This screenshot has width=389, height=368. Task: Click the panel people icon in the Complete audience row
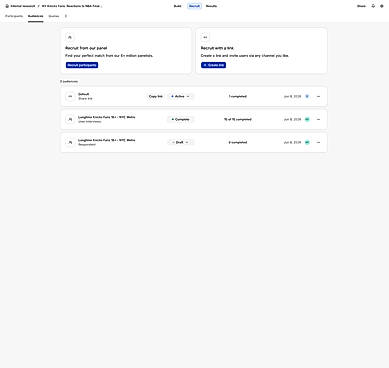tap(70, 119)
